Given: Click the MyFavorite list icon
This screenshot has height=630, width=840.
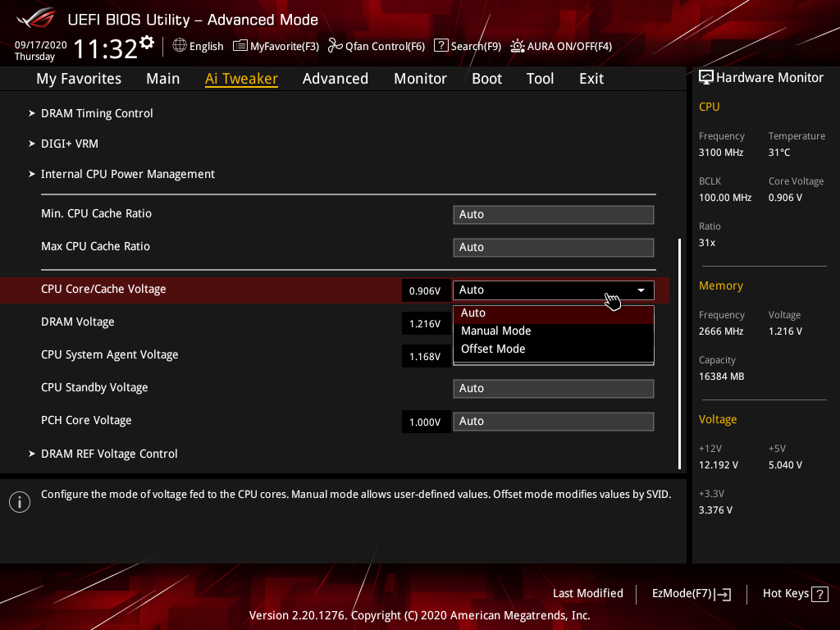Looking at the screenshot, I should tap(240, 46).
